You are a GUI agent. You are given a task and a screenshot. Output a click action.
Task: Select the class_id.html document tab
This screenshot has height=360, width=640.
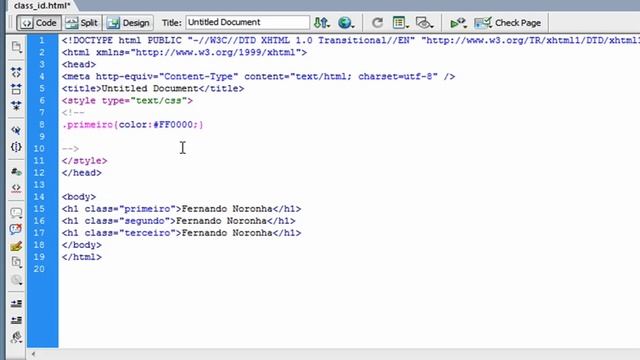point(42,6)
